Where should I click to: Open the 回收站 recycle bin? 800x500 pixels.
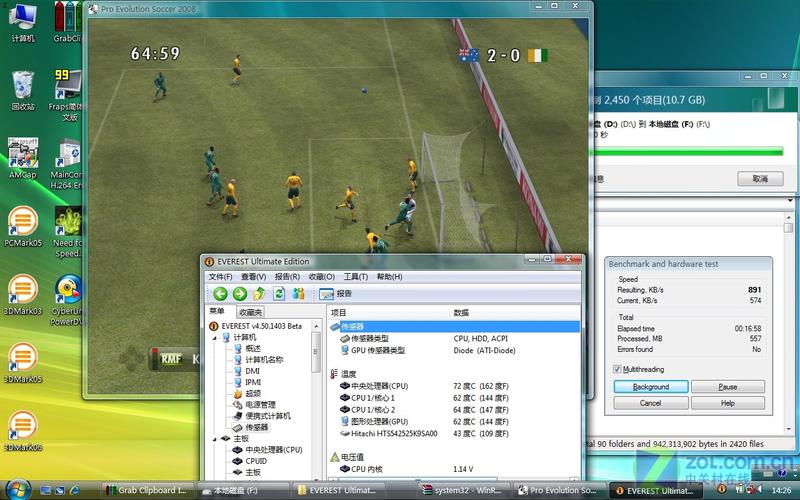click(22, 90)
